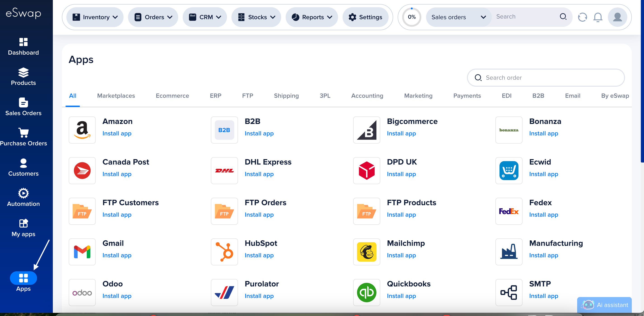This screenshot has height=316, width=644.
Task: Switch to the ERP tab
Action: 215,96
